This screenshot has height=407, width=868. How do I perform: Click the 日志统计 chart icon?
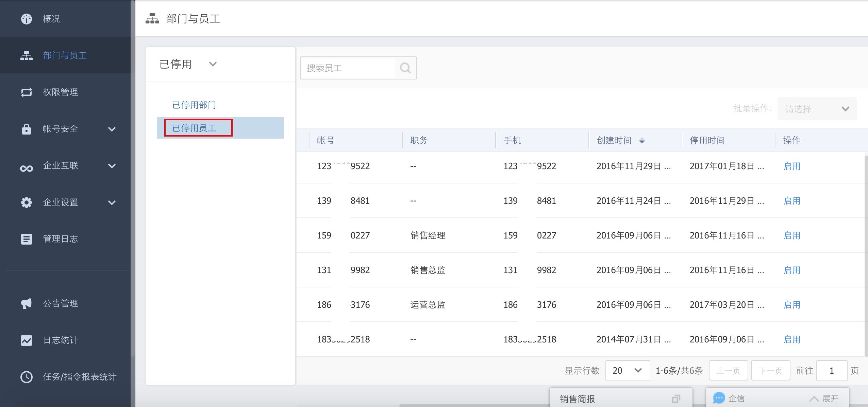coord(27,340)
